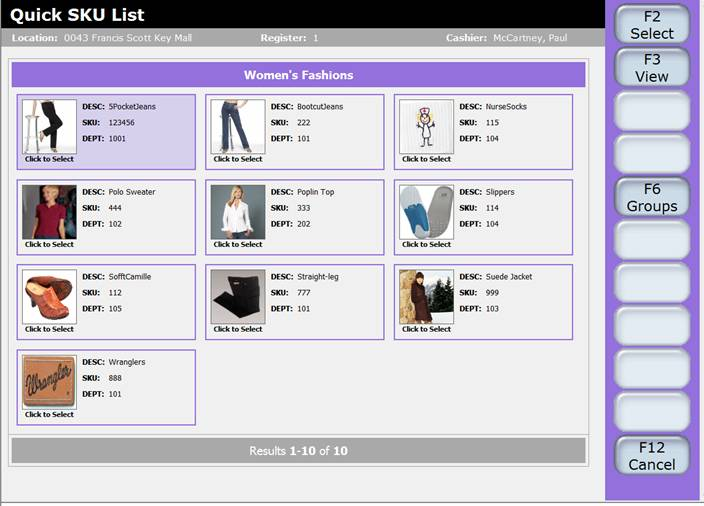Click 'Click to Select' under Slippers
This screenshot has height=506, width=704.
pos(427,244)
